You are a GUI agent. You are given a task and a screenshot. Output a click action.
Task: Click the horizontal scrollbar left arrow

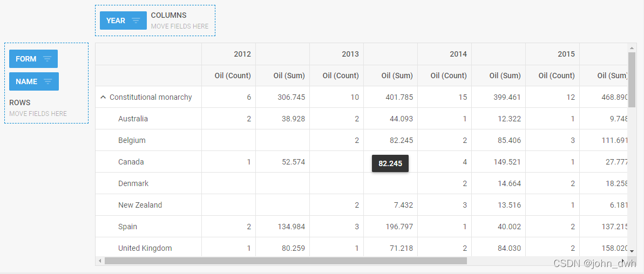(100, 261)
